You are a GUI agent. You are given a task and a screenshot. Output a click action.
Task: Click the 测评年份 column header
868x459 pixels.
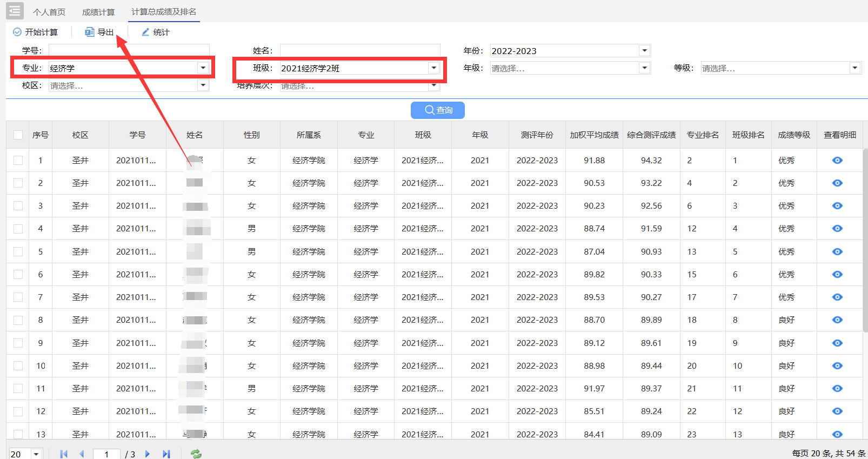click(x=537, y=135)
